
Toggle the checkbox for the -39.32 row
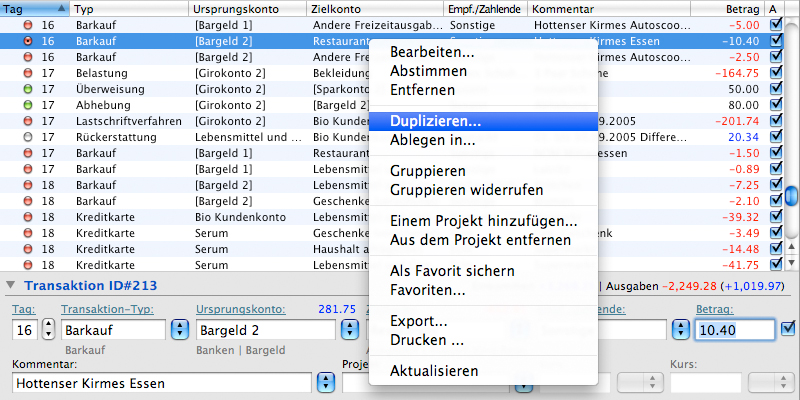click(x=776, y=216)
